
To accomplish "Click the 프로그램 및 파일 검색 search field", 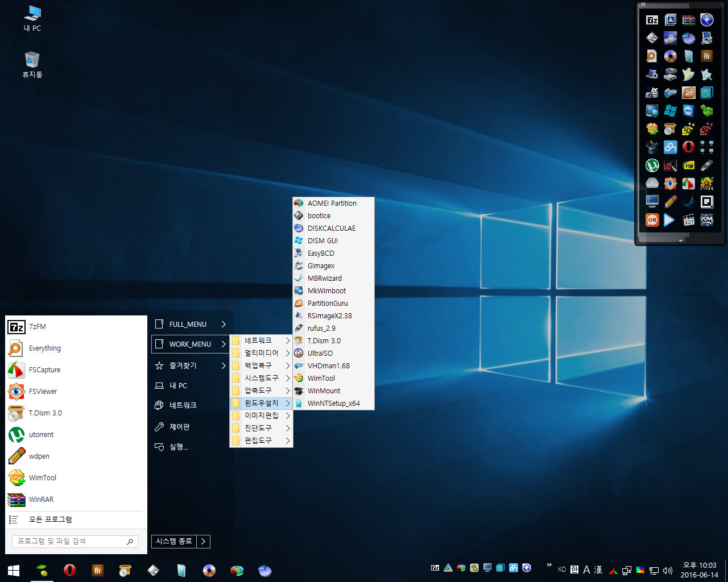I will click(x=75, y=541).
